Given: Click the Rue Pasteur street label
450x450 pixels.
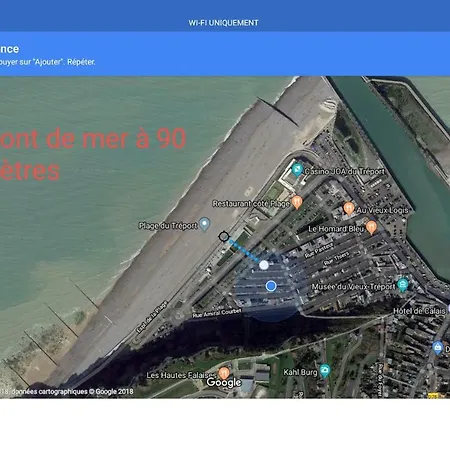Looking at the screenshot, I should tap(319, 250).
